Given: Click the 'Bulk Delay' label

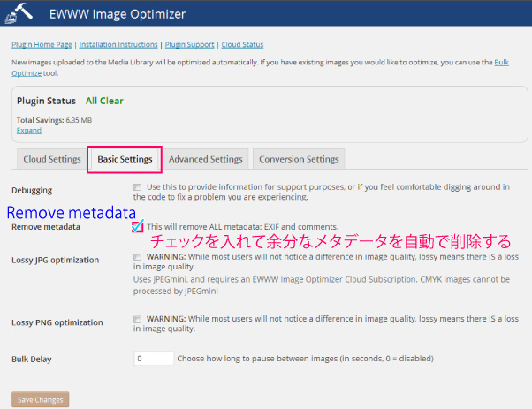Looking at the screenshot, I should (x=32, y=359).
